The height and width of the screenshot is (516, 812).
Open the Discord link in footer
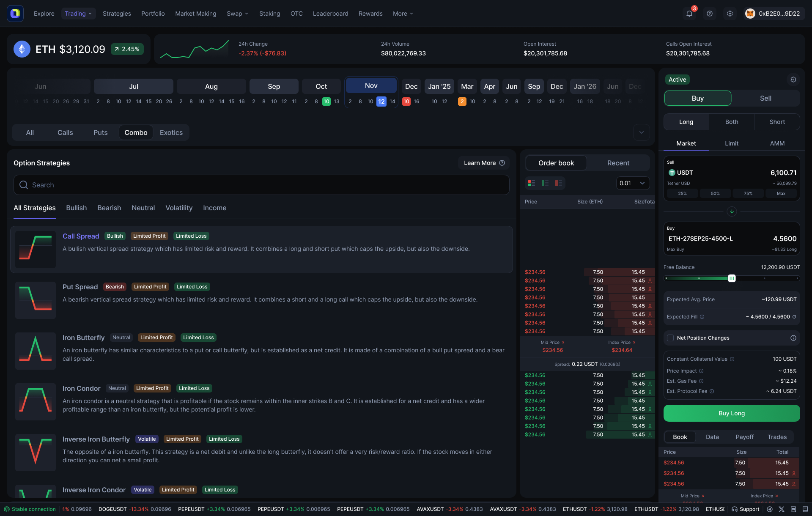pos(793,509)
